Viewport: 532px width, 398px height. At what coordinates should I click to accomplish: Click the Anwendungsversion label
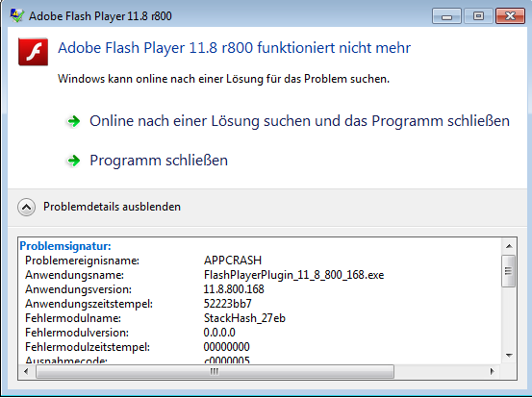pyautogui.click(x=78, y=289)
